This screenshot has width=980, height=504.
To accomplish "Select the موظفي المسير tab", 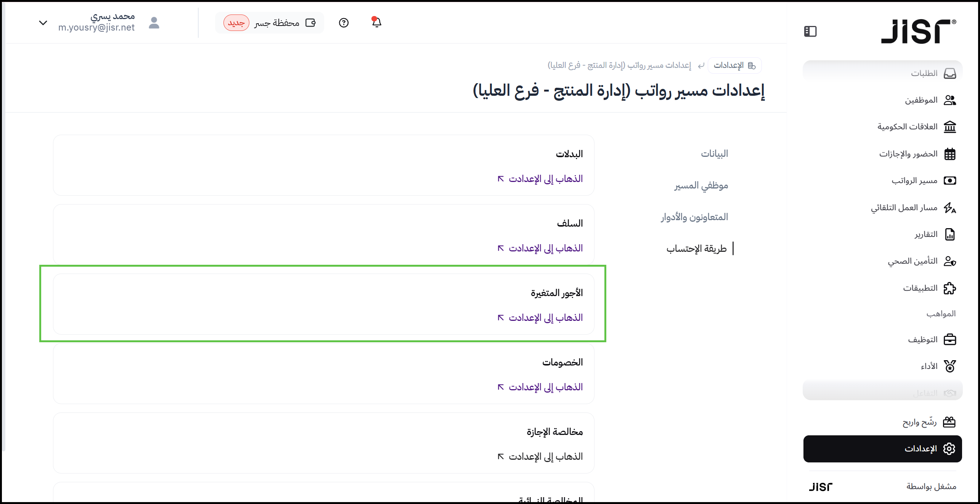I will pos(701,185).
